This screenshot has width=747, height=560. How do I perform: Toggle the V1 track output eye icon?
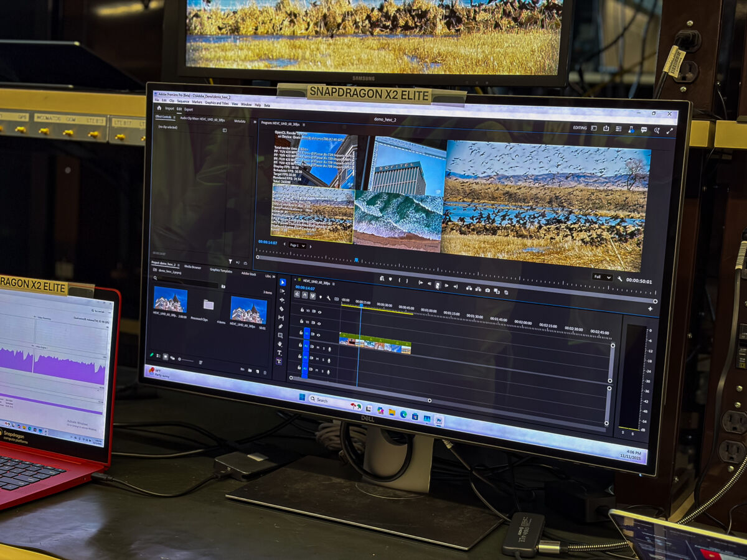click(319, 334)
